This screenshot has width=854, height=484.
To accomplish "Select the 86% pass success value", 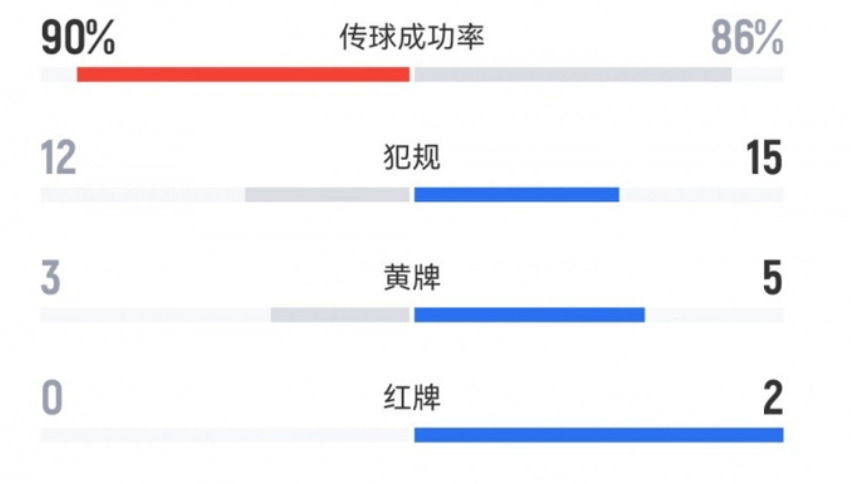I will [747, 38].
